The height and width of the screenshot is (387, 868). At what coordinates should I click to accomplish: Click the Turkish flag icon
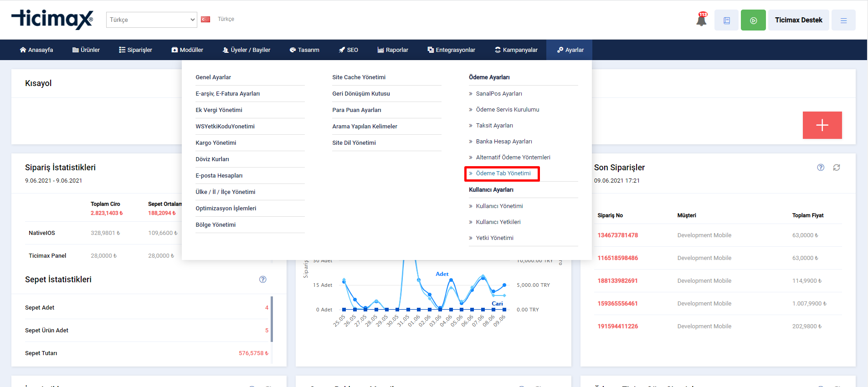point(205,19)
